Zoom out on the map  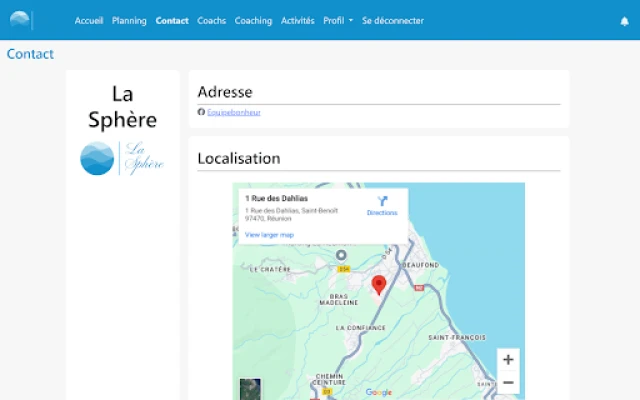coord(508,383)
